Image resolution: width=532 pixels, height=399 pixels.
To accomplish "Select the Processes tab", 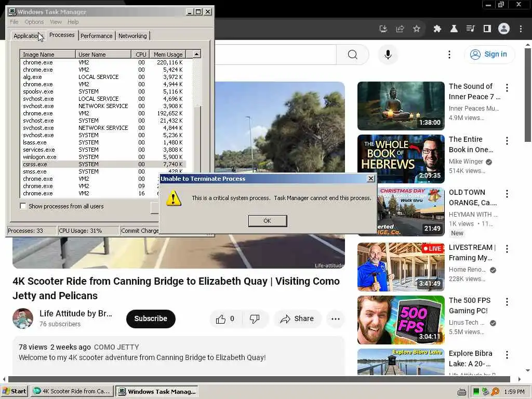I will click(62, 35).
